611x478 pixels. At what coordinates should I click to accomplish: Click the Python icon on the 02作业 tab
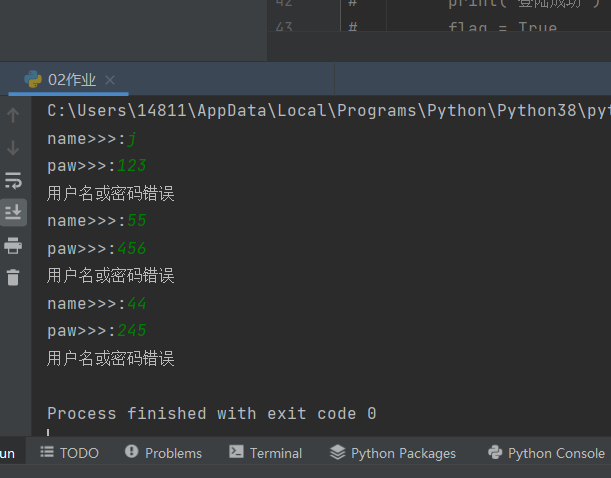pos(33,79)
